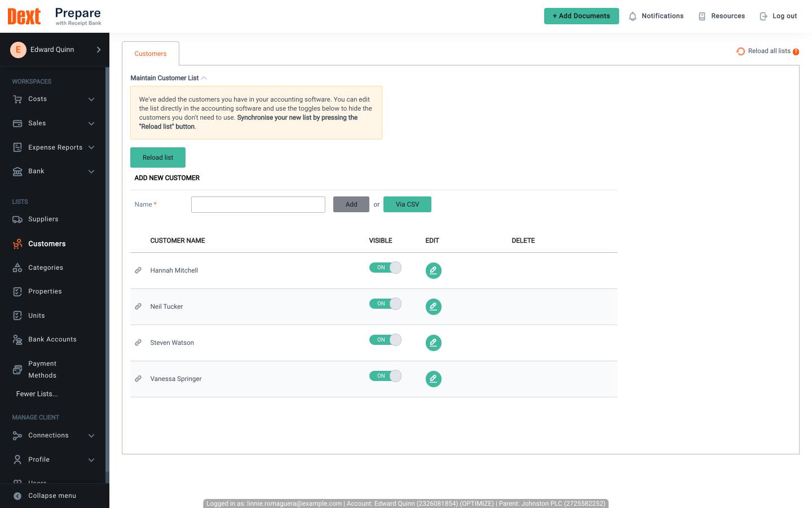The height and width of the screenshot is (508, 812).
Task: Click the Name input field for new customer
Action: pos(258,204)
